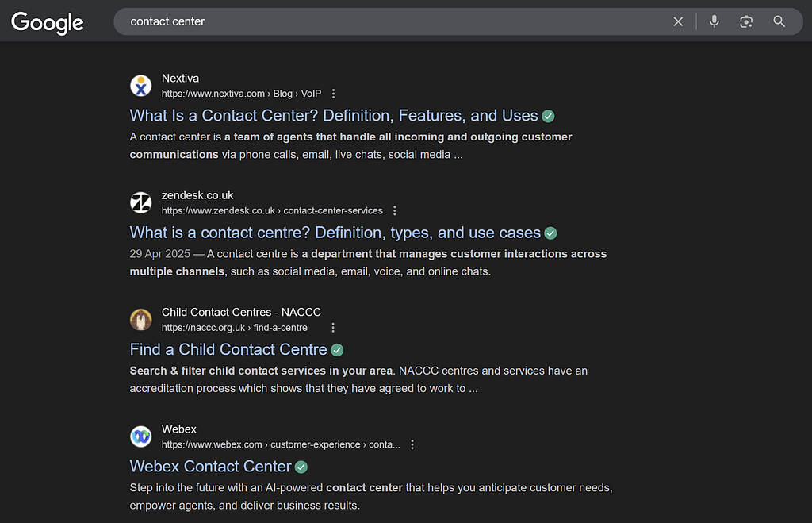The image size is (812, 523).
Task: Open 'What Is a Contact Center? Definition, Features' link
Action: point(334,116)
